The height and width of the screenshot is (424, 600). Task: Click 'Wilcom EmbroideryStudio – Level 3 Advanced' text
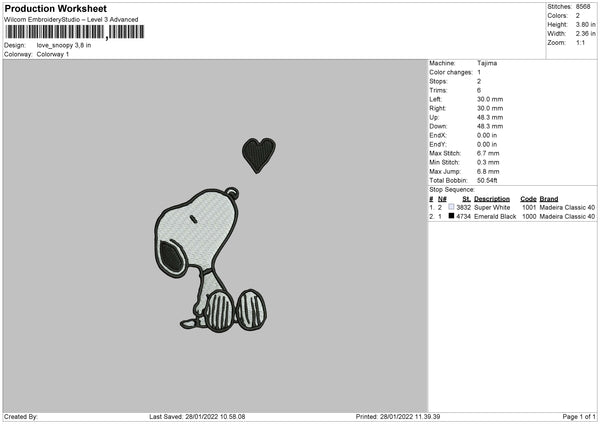click(71, 20)
